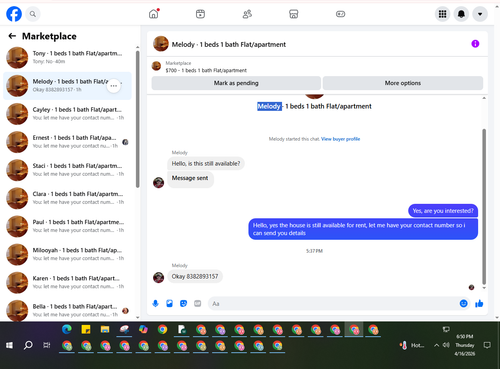Select the Melody conversation row
This screenshot has height=369, width=500.
click(x=67, y=86)
